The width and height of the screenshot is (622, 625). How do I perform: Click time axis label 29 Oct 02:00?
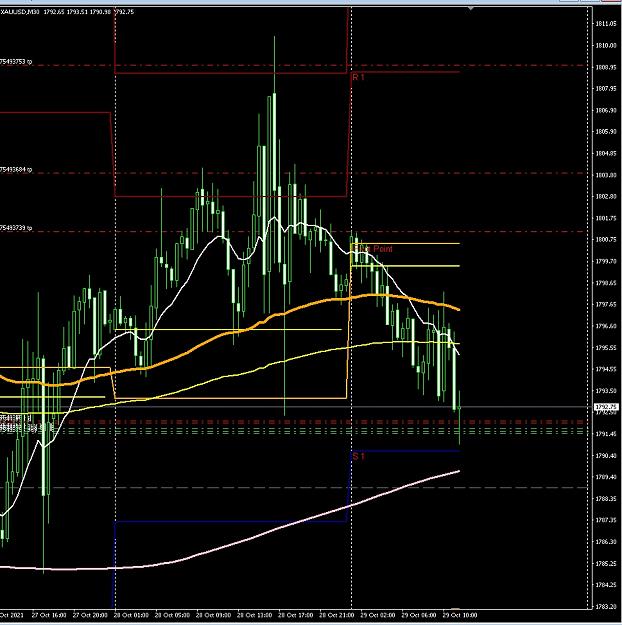pos(378,615)
